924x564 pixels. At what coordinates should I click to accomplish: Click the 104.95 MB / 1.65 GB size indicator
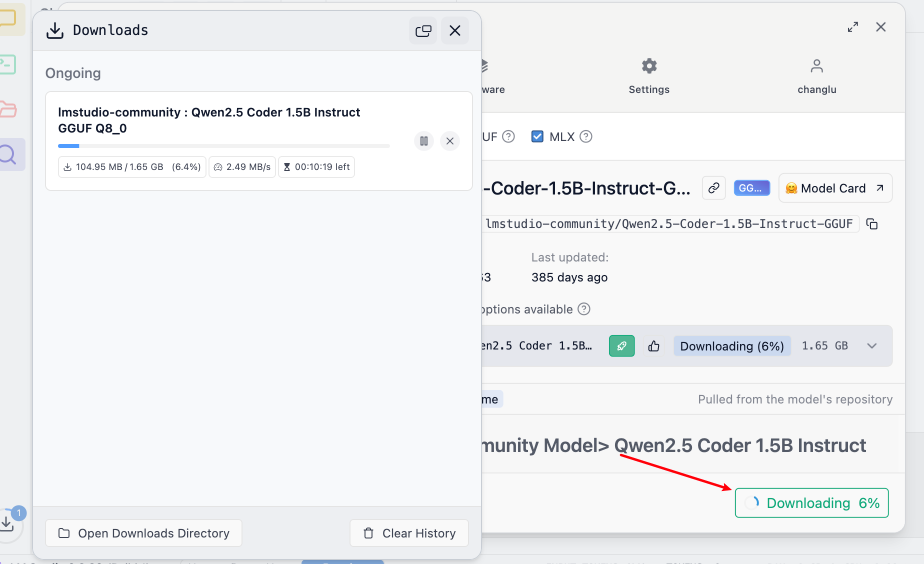(x=132, y=167)
